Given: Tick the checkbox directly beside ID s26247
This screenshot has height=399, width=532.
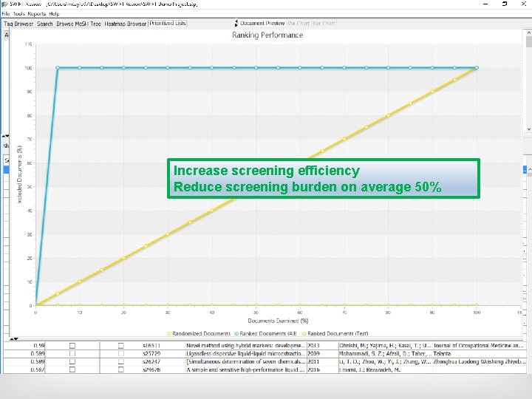Looking at the screenshot, I should (x=120, y=361).
